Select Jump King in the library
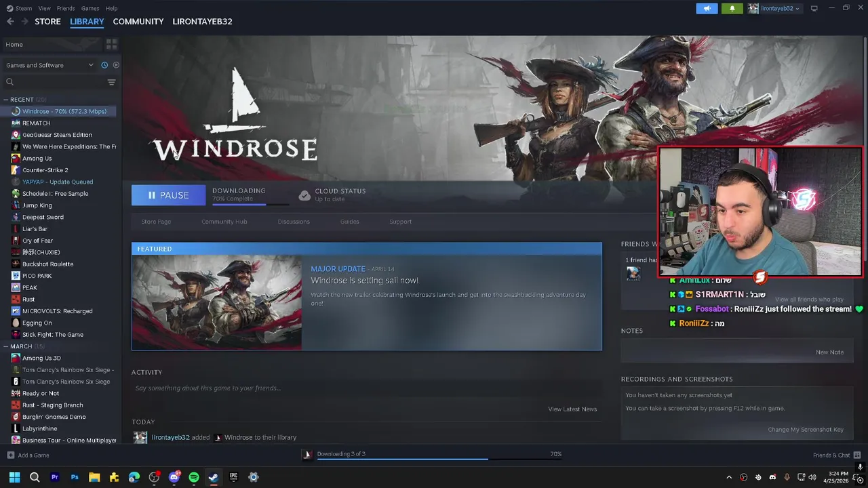Viewport: 868px width, 488px height. click(x=37, y=205)
